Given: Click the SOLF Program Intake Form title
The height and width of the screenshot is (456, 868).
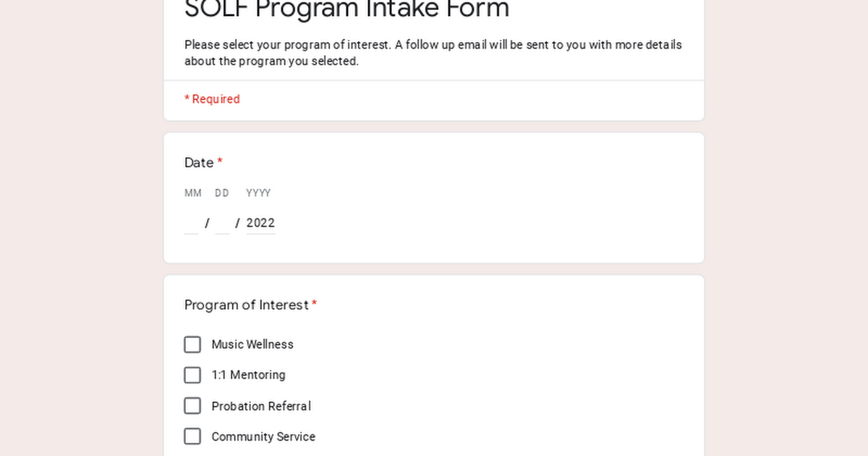Looking at the screenshot, I should click(347, 9).
